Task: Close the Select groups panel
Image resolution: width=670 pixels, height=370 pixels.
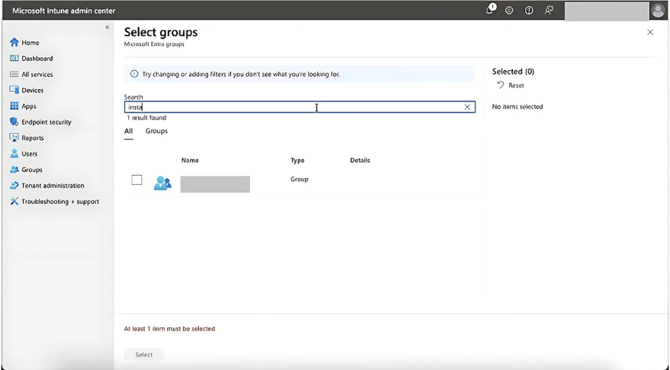Action: [650, 32]
